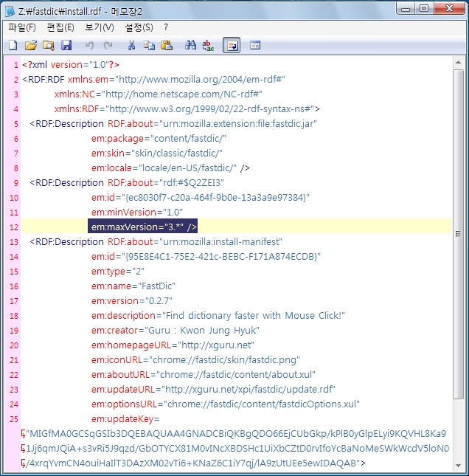Click line number 25 in margin
The width and height of the screenshot is (469, 476).
tap(14, 419)
